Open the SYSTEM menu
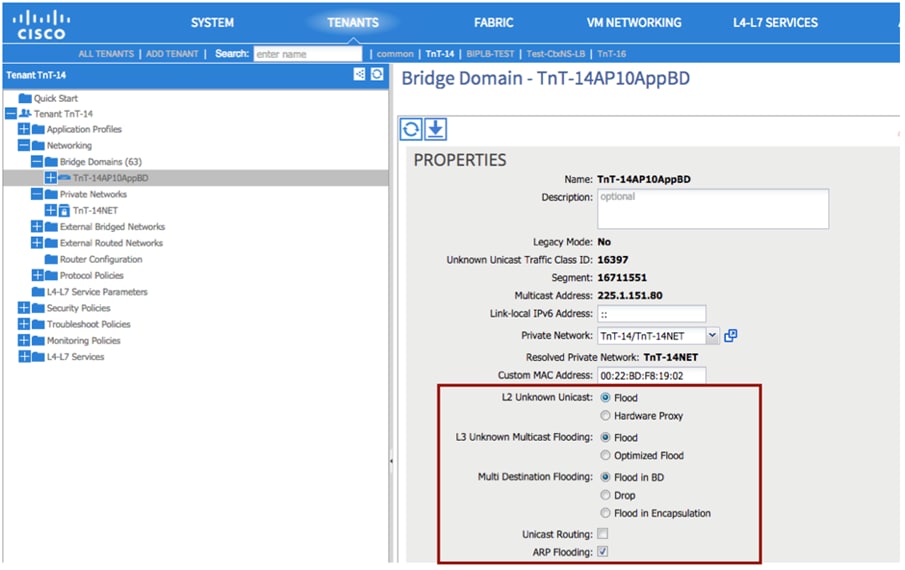Screen dimensions: 905x570 [212, 23]
